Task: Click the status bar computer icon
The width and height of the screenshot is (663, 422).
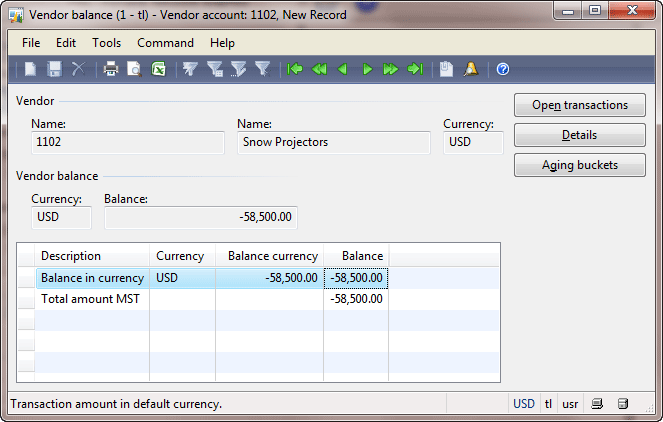Action: tap(597, 404)
